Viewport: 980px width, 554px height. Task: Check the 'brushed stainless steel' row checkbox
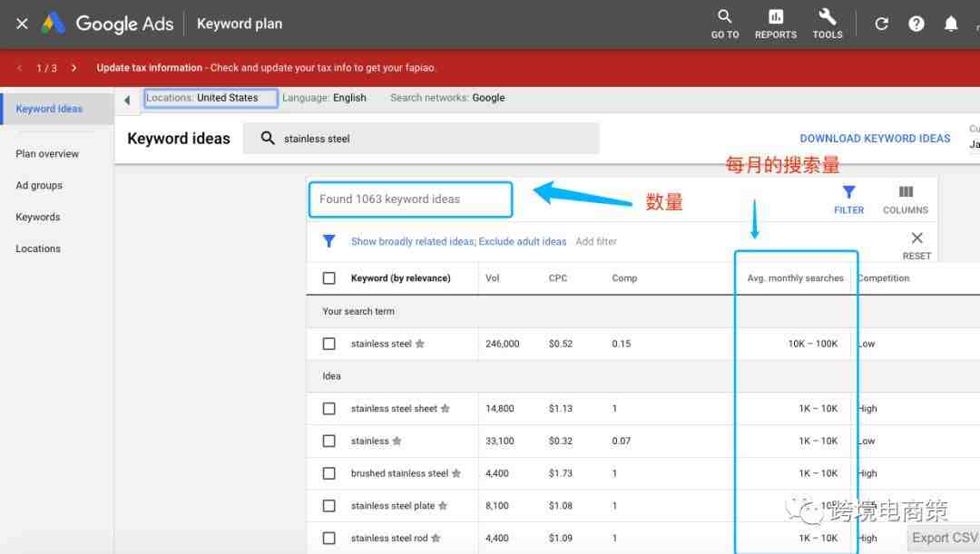328,473
